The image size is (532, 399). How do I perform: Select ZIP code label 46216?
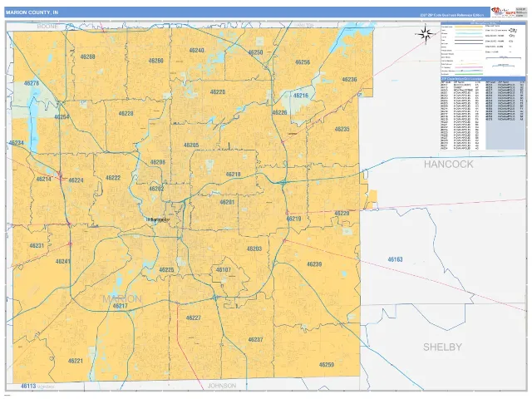(301, 96)
